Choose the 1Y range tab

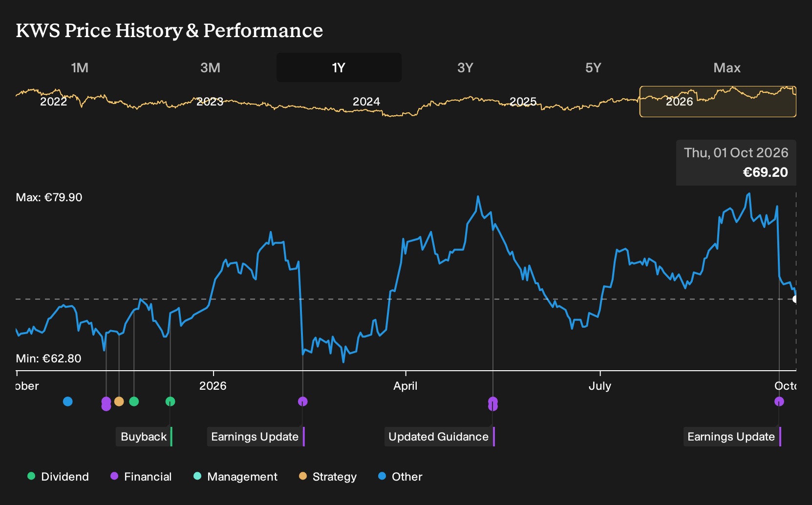(x=339, y=67)
